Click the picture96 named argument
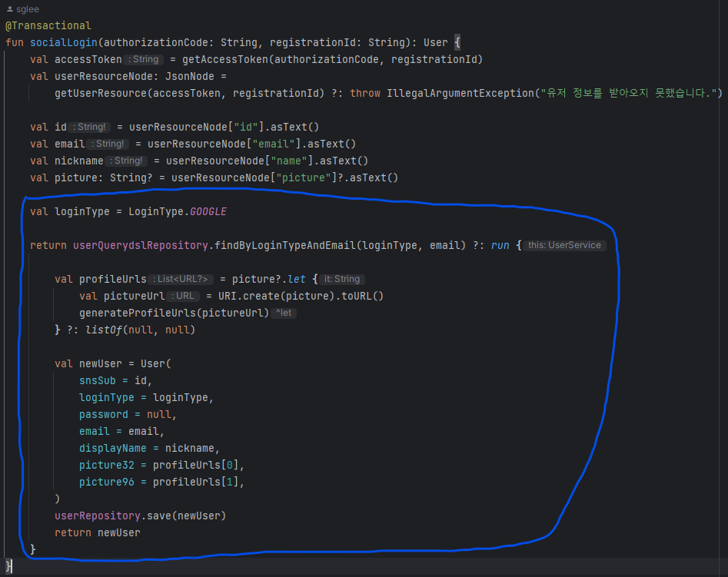The image size is (728, 577). coord(107,482)
